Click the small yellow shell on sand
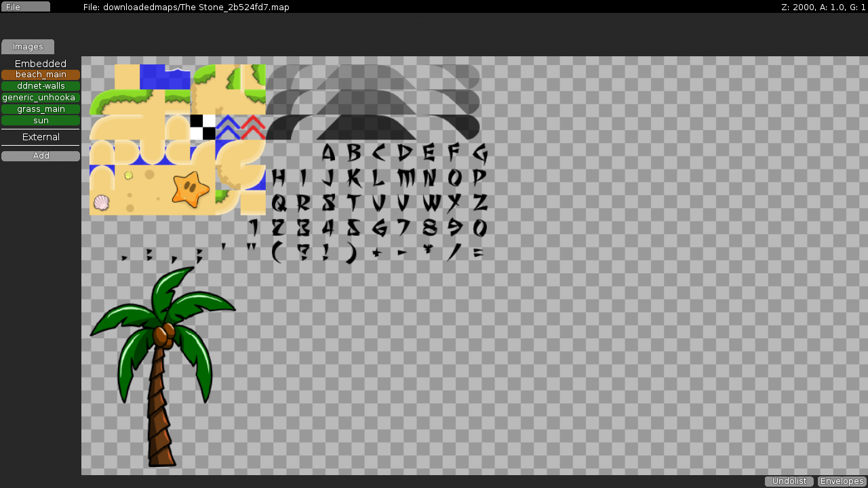 [128, 176]
